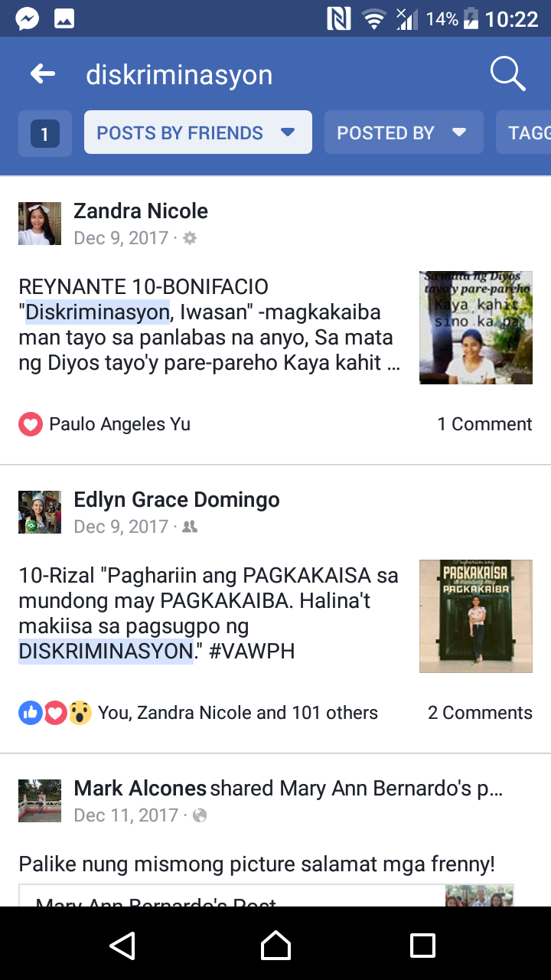
Task: Open Mary Ann Bernardo's shared post link
Action: click(x=266, y=896)
